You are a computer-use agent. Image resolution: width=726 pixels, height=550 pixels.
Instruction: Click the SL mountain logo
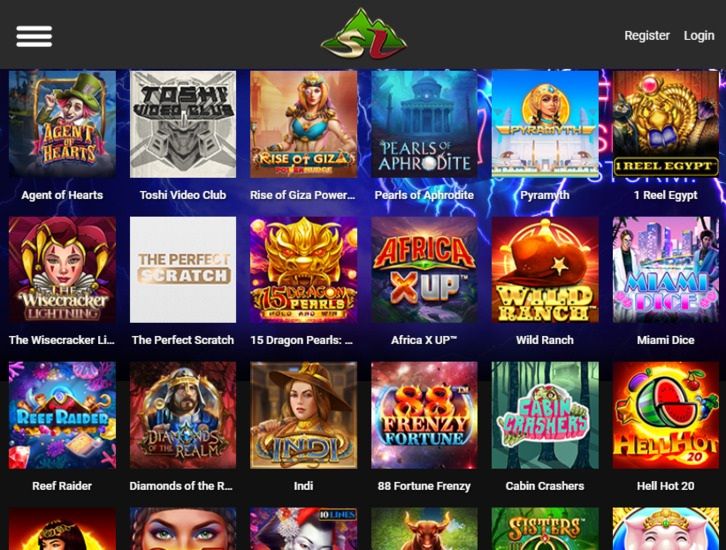click(x=363, y=33)
